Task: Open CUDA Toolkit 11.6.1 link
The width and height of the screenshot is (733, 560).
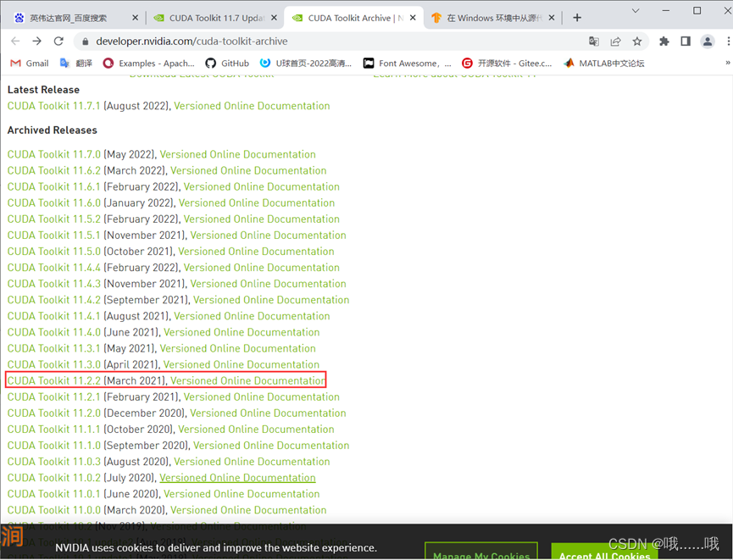Action: point(53,186)
